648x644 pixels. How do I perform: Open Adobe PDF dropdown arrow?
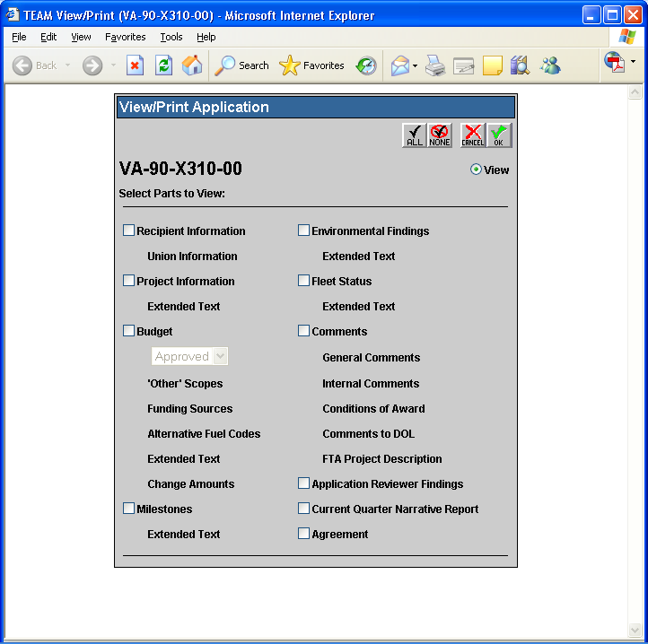[633, 62]
